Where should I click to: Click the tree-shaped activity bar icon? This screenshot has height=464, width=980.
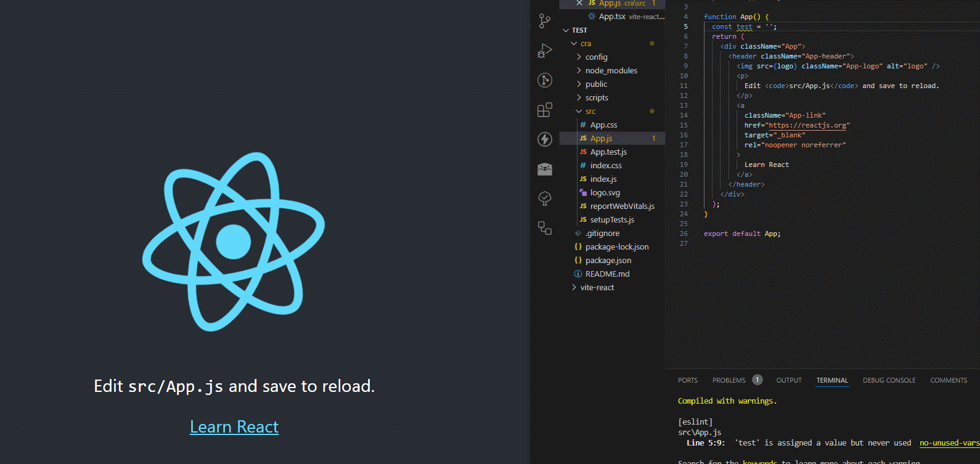(544, 198)
